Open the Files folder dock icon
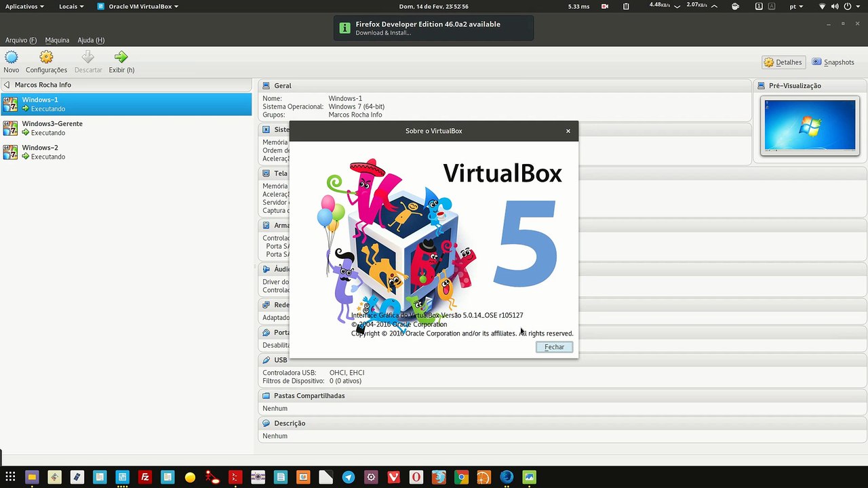Viewport: 868px width, 488px height. [x=32, y=477]
